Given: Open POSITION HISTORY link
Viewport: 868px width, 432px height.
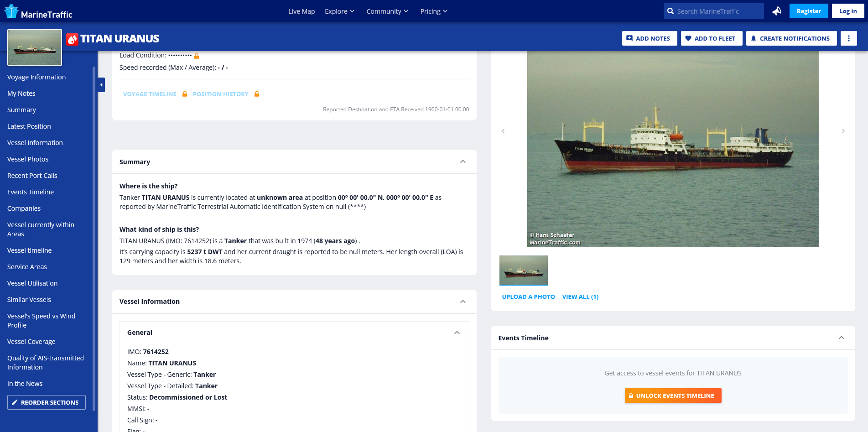Looking at the screenshot, I should pyautogui.click(x=221, y=94).
